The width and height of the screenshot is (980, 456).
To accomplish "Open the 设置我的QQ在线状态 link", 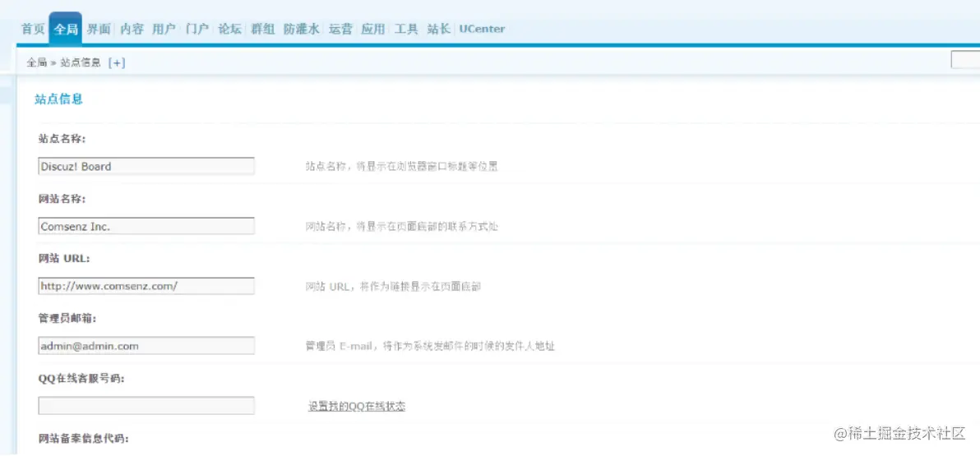I will click(x=357, y=406).
